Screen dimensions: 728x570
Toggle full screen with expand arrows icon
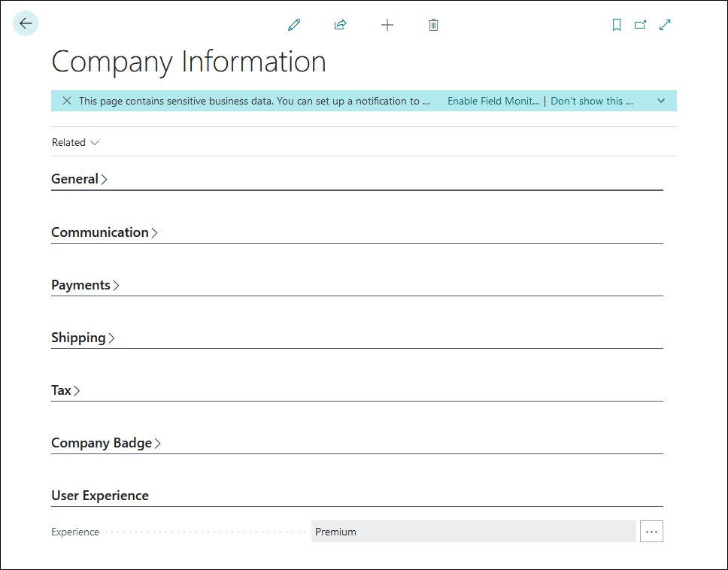click(665, 25)
